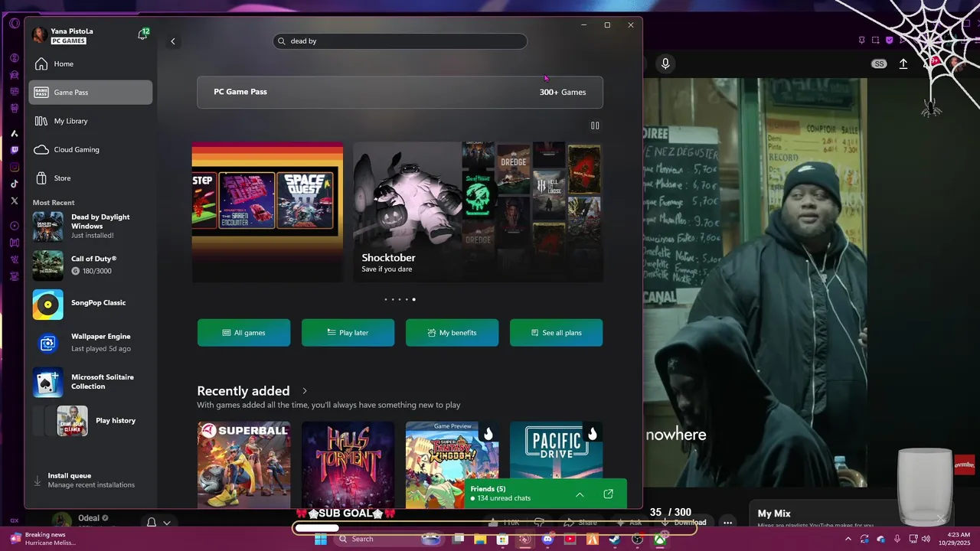Viewport: 980px width, 551px height.
Task: Open Microsoft Solitaire Collection entry
Action: click(90, 382)
